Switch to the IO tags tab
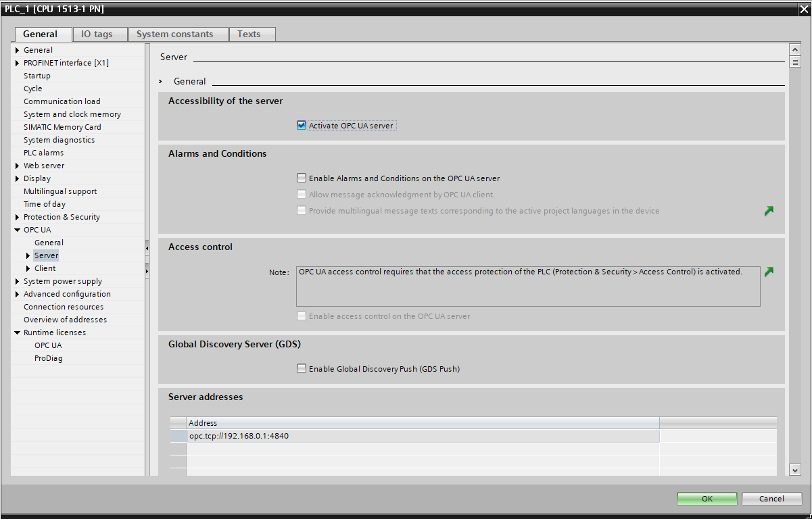 coord(97,34)
